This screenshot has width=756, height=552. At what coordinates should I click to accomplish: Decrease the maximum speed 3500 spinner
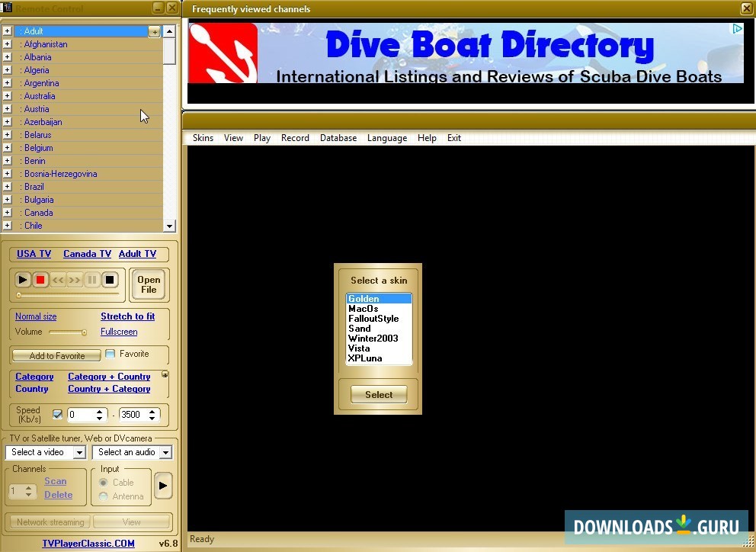(x=152, y=417)
